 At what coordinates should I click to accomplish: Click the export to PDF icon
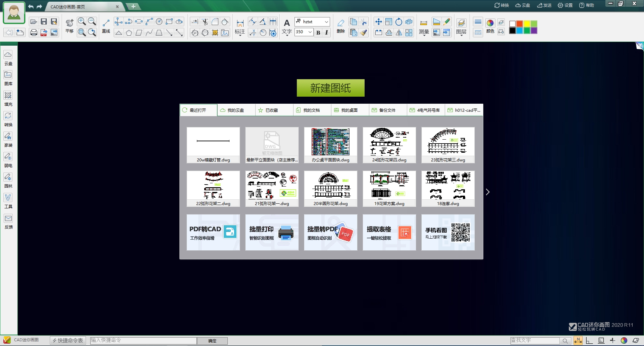click(44, 33)
